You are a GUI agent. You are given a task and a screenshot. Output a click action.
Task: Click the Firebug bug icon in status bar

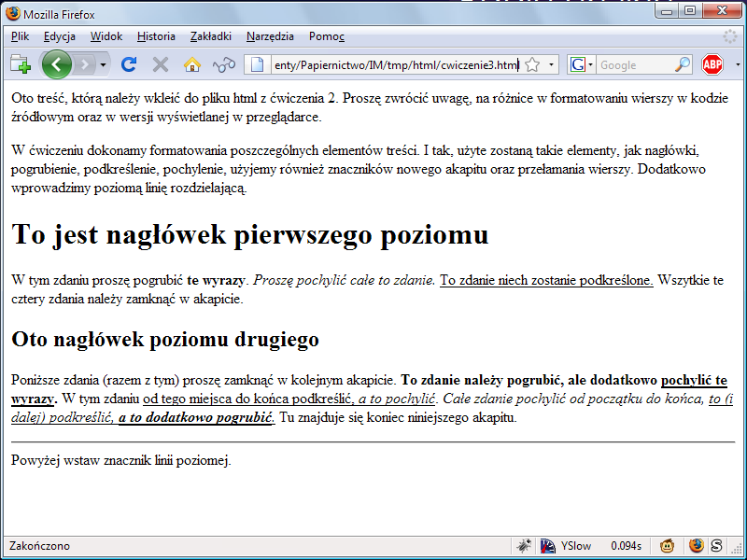[x=524, y=546]
